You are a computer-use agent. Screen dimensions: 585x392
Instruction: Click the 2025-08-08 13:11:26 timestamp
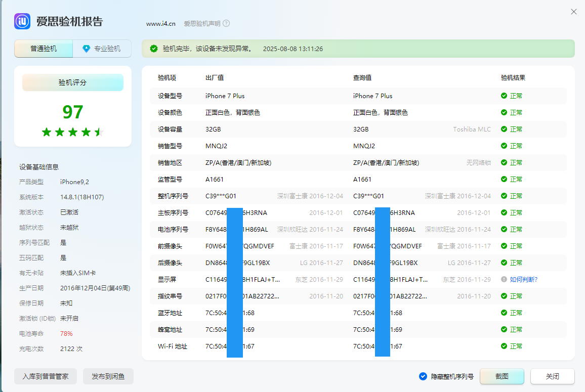tap(293, 49)
